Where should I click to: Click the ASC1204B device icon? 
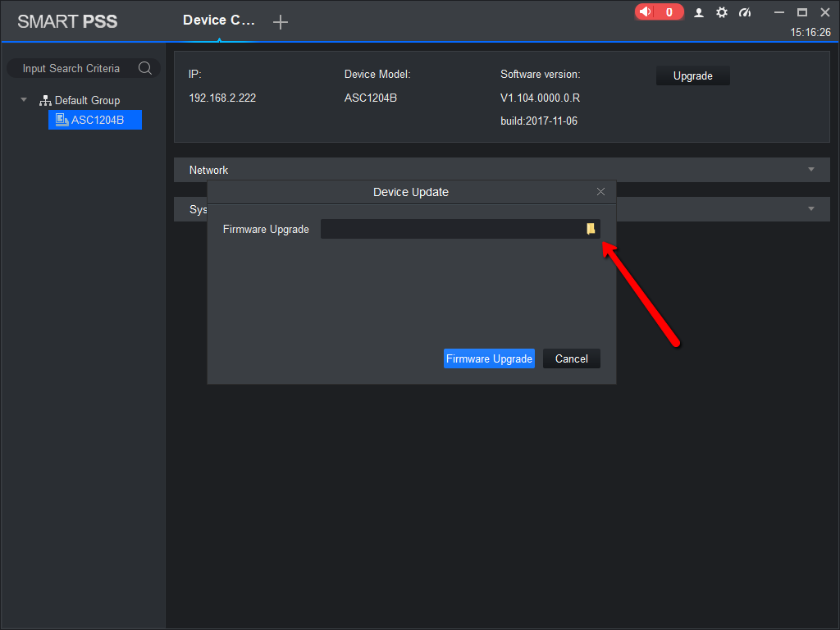point(62,120)
